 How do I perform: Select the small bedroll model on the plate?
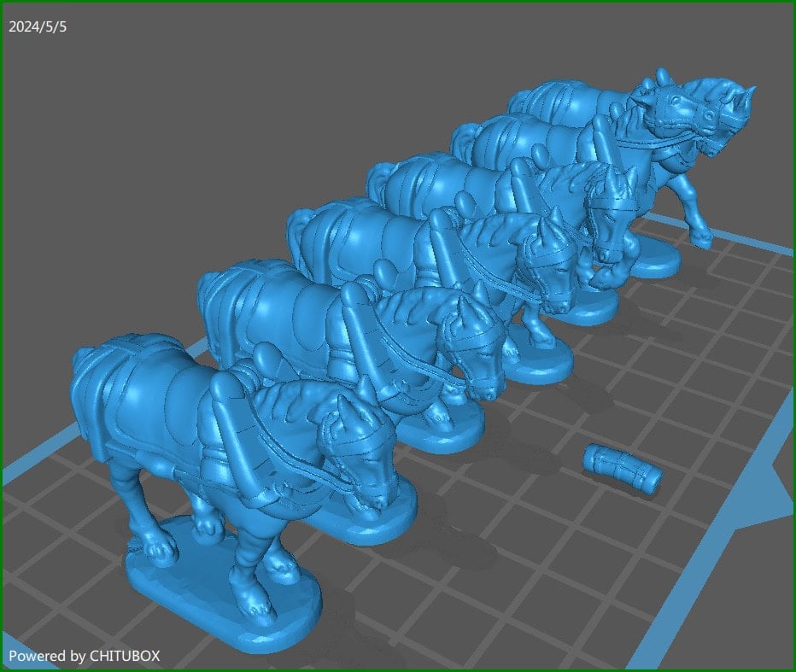click(x=623, y=470)
